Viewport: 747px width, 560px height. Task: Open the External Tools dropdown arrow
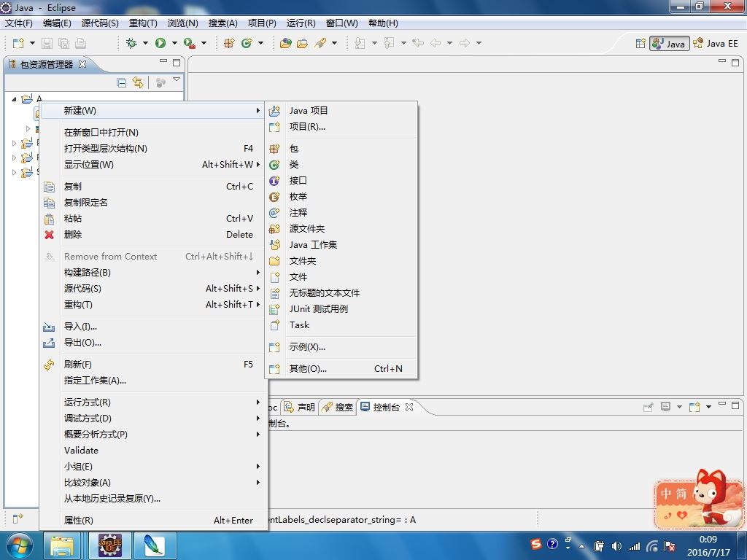tap(204, 43)
